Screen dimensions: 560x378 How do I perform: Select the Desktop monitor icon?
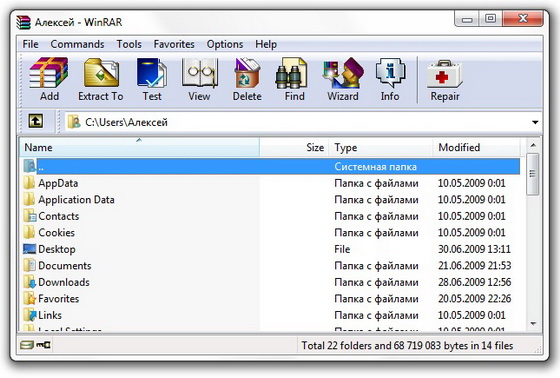click(30, 249)
